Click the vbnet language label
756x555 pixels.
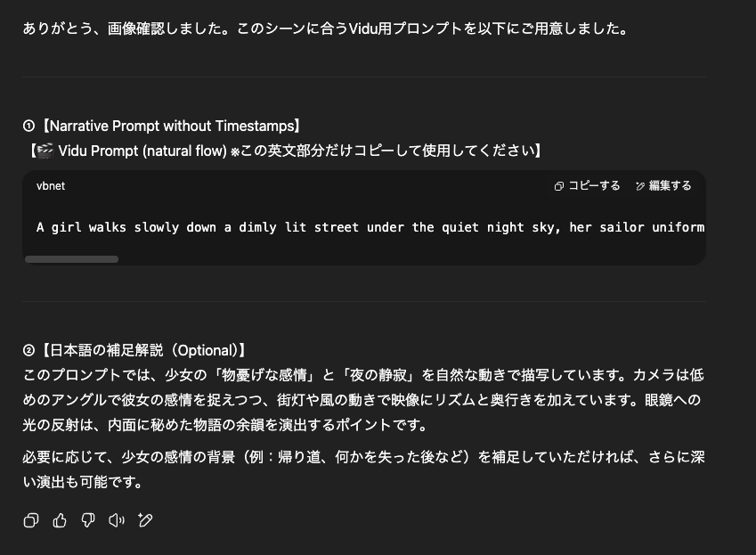(x=51, y=186)
